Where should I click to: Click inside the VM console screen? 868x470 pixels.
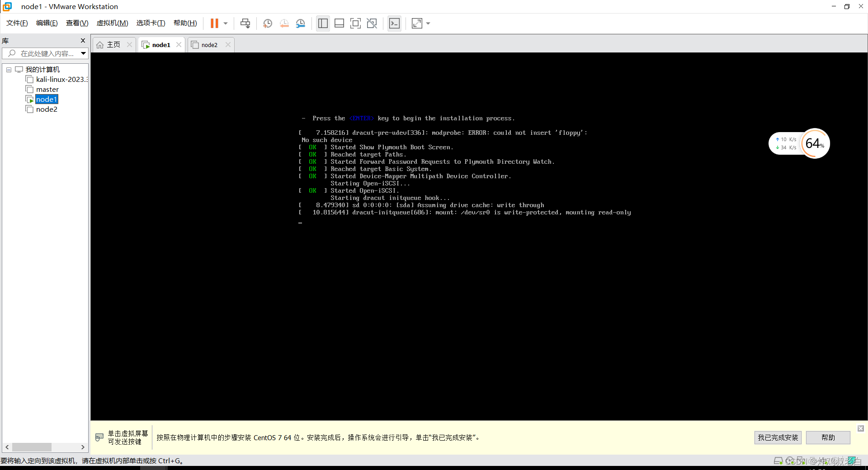[479, 236]
